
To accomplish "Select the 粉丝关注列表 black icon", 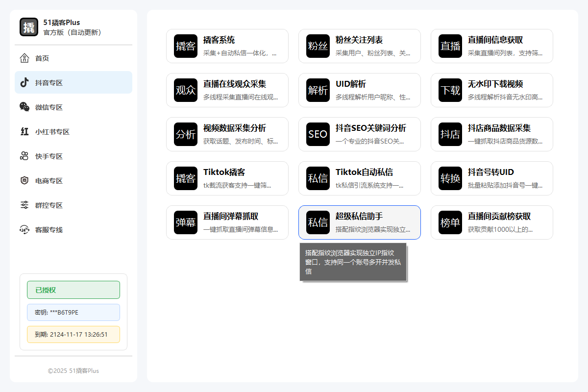I will (318, 46).
